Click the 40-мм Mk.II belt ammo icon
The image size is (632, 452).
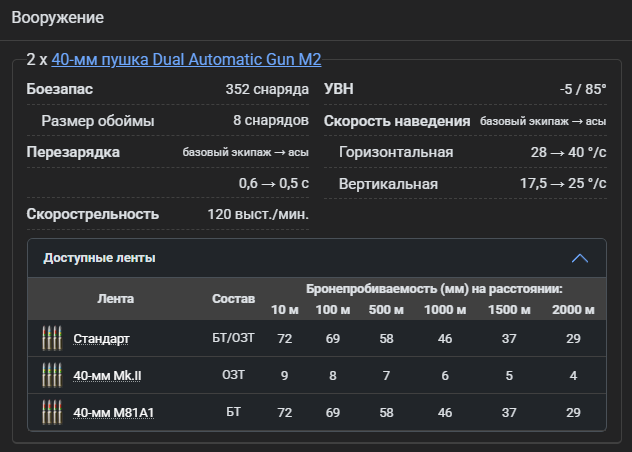(x=52, y=375)
